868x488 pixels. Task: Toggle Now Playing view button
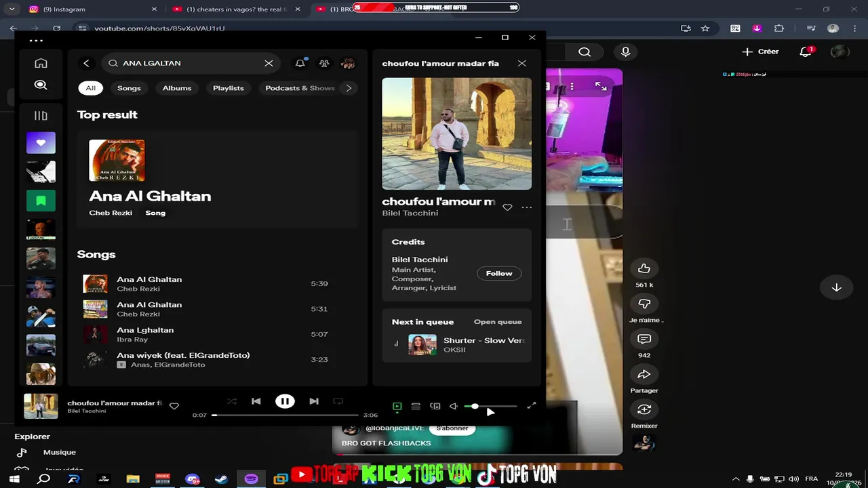[397, 407]
